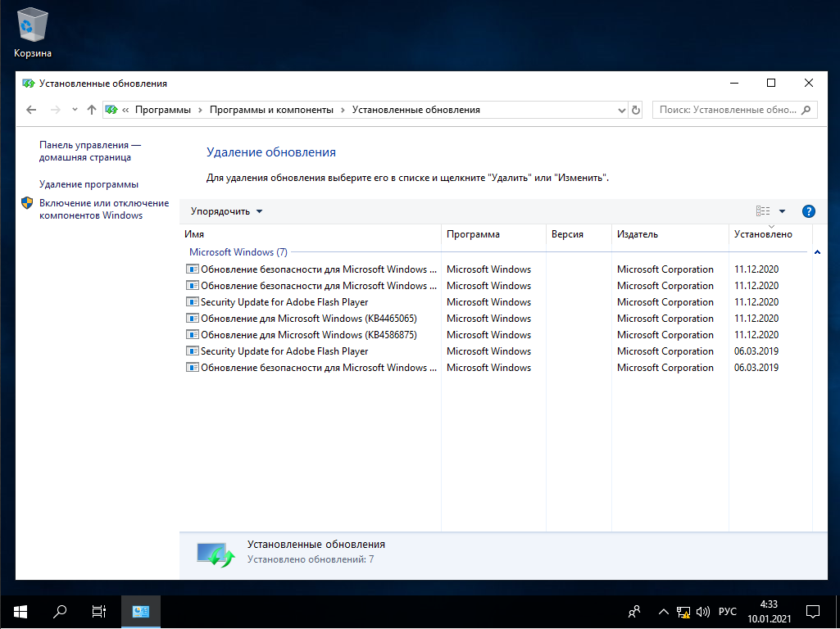Open 'Панель управления — домашняя страница' link
The image size is (840, 629).
[x=90, y=151]
